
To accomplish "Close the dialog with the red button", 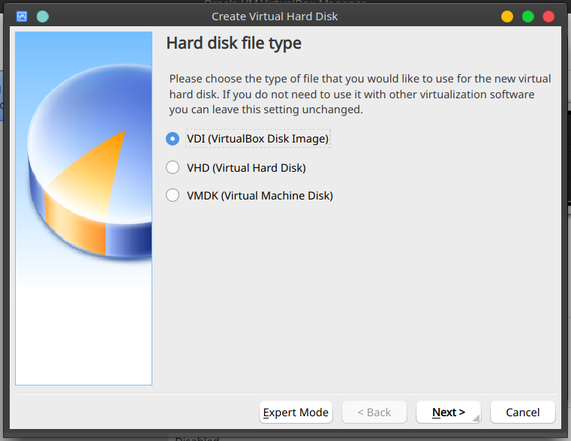I will click(548, 16).
